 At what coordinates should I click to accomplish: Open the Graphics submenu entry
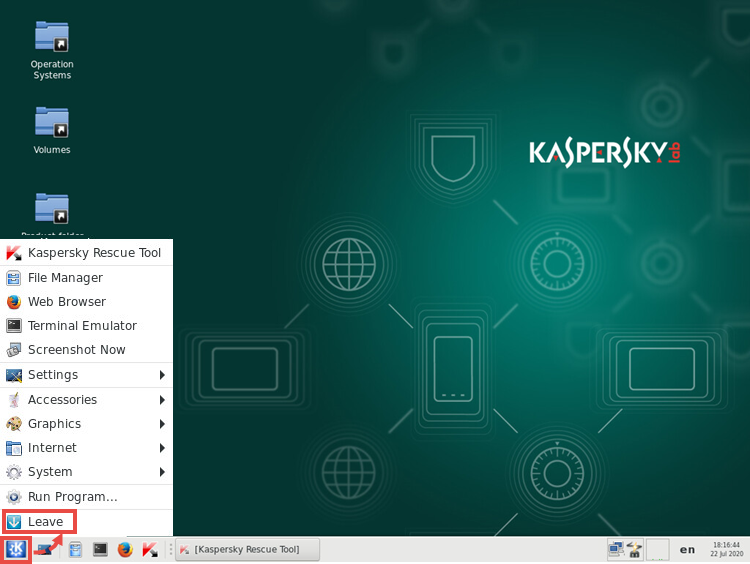pyautogui.click(x=87, y=424)
